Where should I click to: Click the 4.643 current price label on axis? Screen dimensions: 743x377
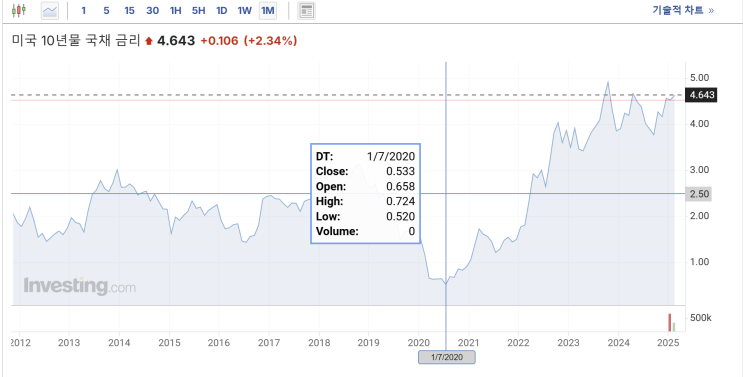coord(701,95)
